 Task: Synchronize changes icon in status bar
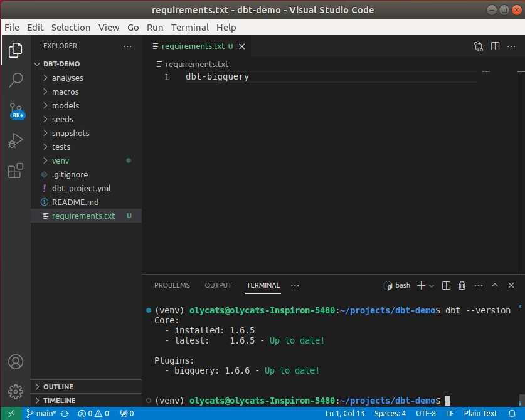tap(65, 414)
